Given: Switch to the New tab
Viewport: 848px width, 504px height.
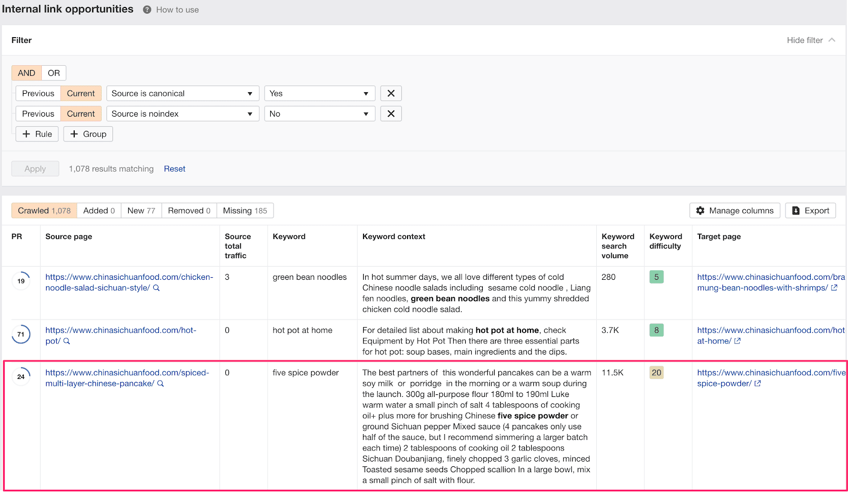Looking at the screenshot, I should point(140,210).
